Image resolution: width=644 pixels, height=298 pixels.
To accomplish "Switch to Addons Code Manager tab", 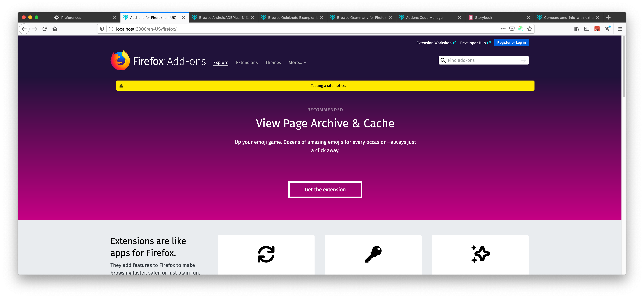I will pyautogui.click(x=431, y=17).
